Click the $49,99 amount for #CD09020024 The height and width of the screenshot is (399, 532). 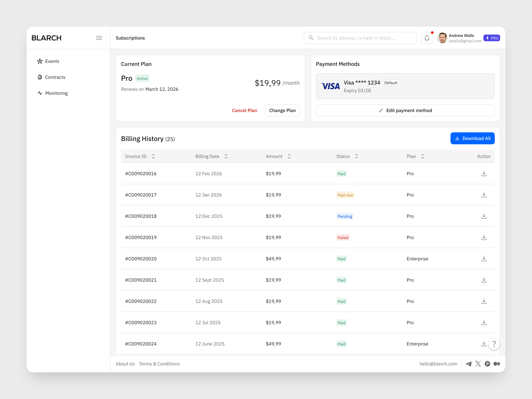coord(273,344)
